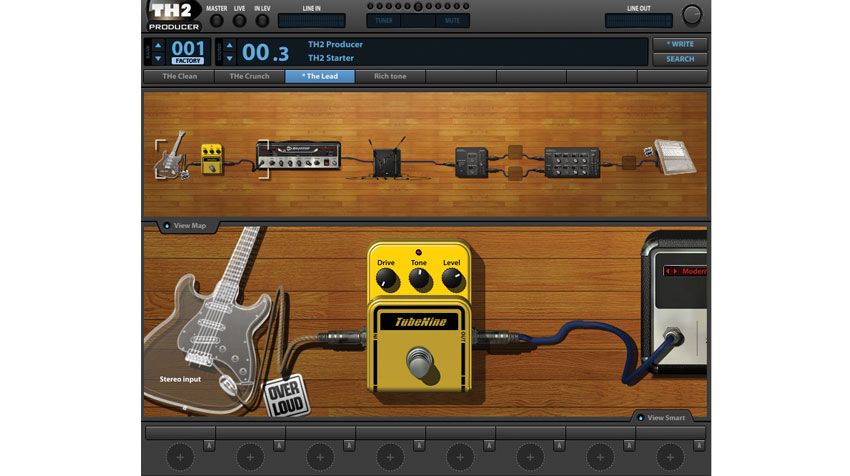Click sound down arrow next to 00.3
Viewport: 850px width, 476px height.
pyautogui.click(x=229, y=58)
